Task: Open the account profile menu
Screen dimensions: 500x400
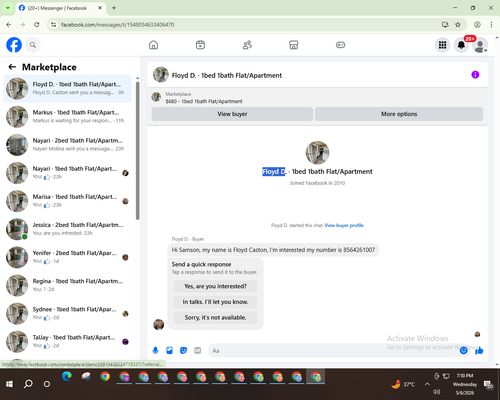Action: [x=480, y=45]
